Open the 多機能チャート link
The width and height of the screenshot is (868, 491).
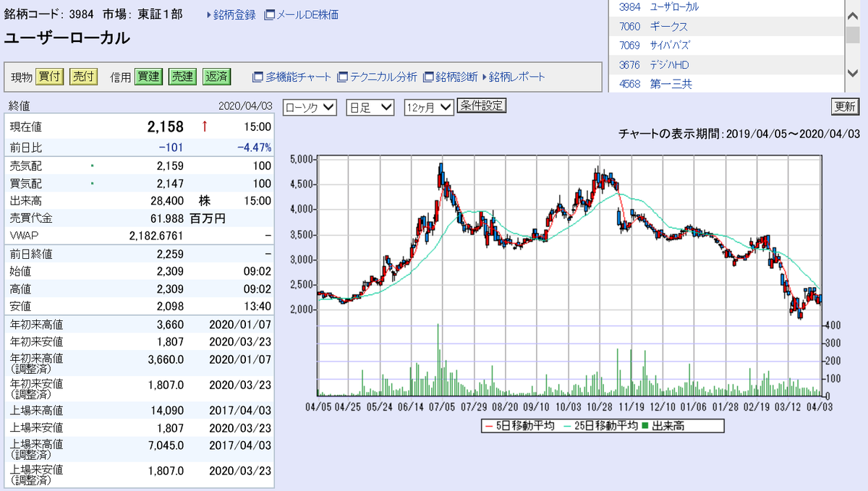coord(297,77)
